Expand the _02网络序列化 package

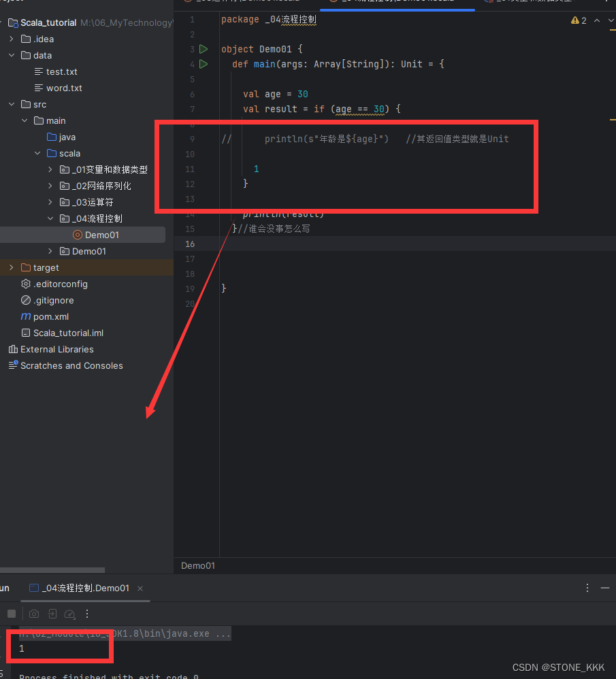[50, 186]
